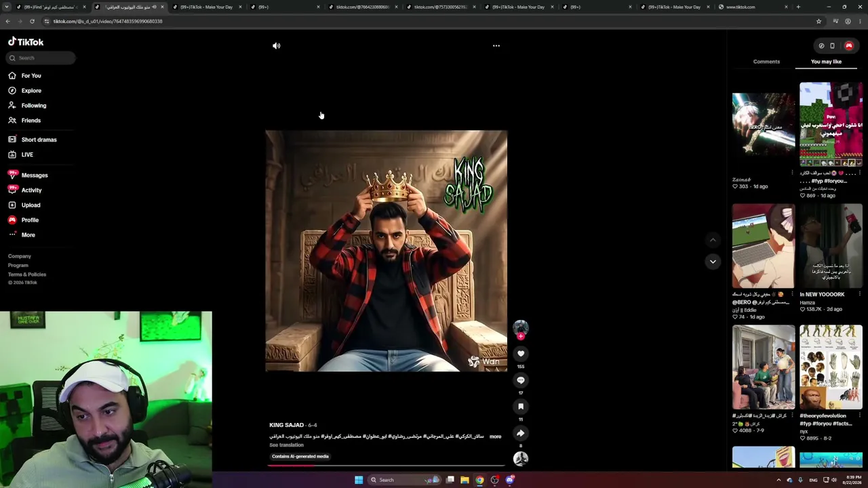Open File Explorer from the taskbar
The image size is (868, 488).
click(465, 480)
